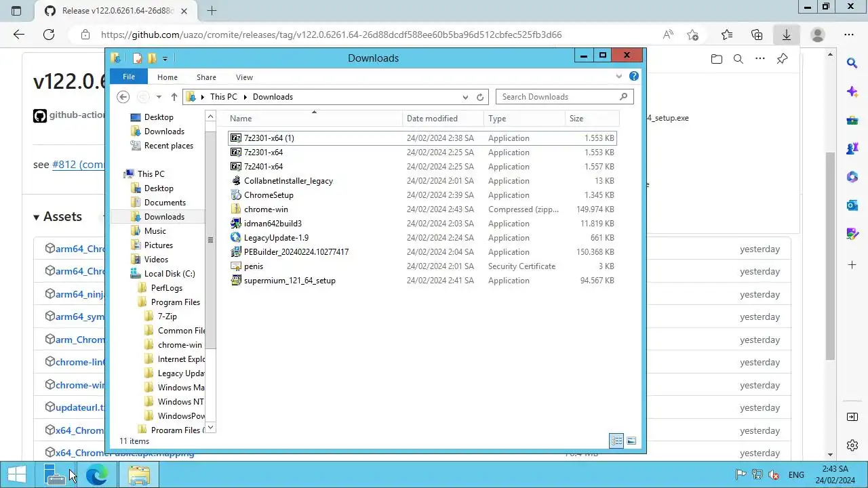Collapse the Assets section triangle
The width and height of the screenshot is (868, 488).
pos(37,217)
